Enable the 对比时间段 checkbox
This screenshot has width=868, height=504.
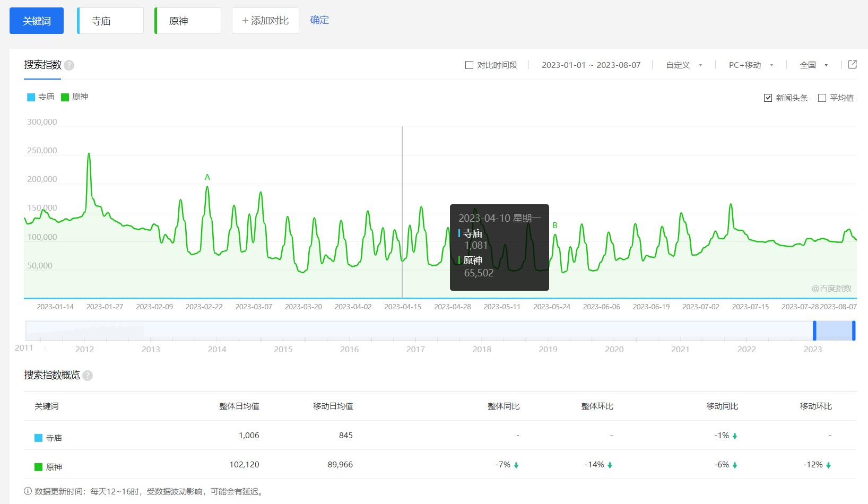pyautogui.click(x=469, y=65)
